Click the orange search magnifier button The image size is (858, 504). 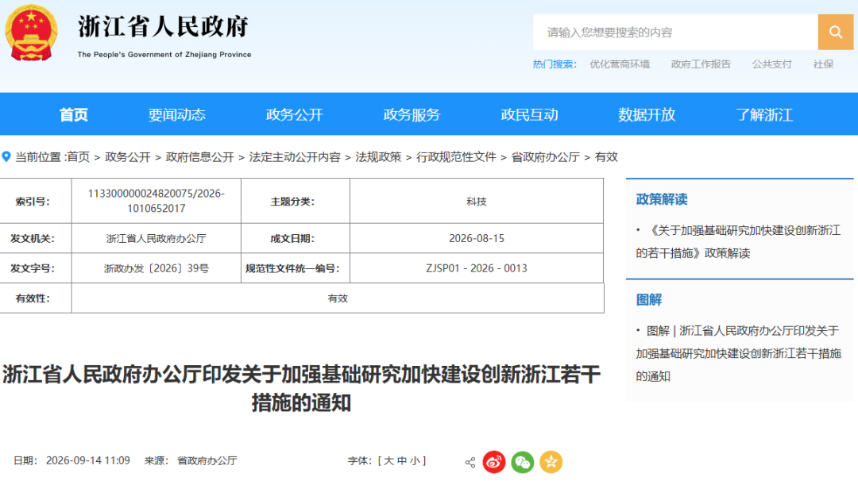click(x=835, y=33)
